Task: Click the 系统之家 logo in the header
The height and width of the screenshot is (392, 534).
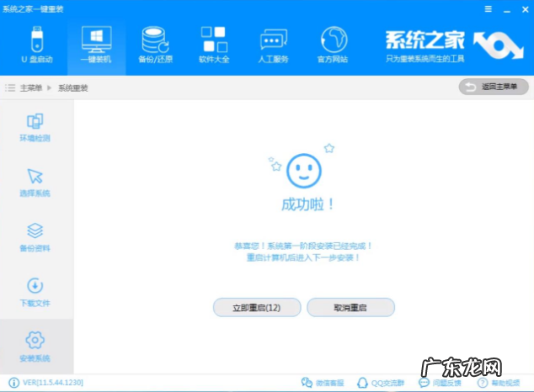Action: [454, 46]
